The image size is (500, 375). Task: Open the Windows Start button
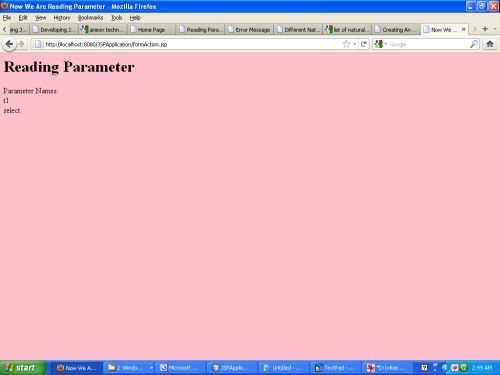22,368
